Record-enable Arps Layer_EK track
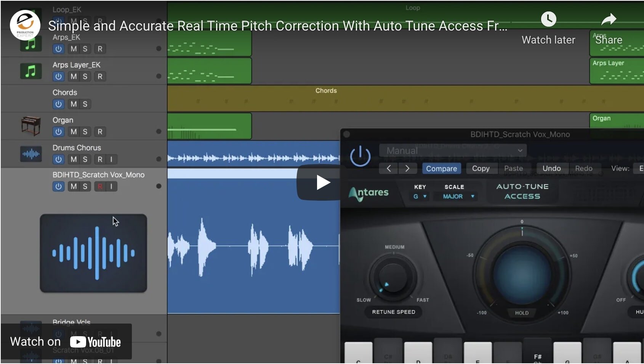 pyautogui.click(x=100, y=76)
